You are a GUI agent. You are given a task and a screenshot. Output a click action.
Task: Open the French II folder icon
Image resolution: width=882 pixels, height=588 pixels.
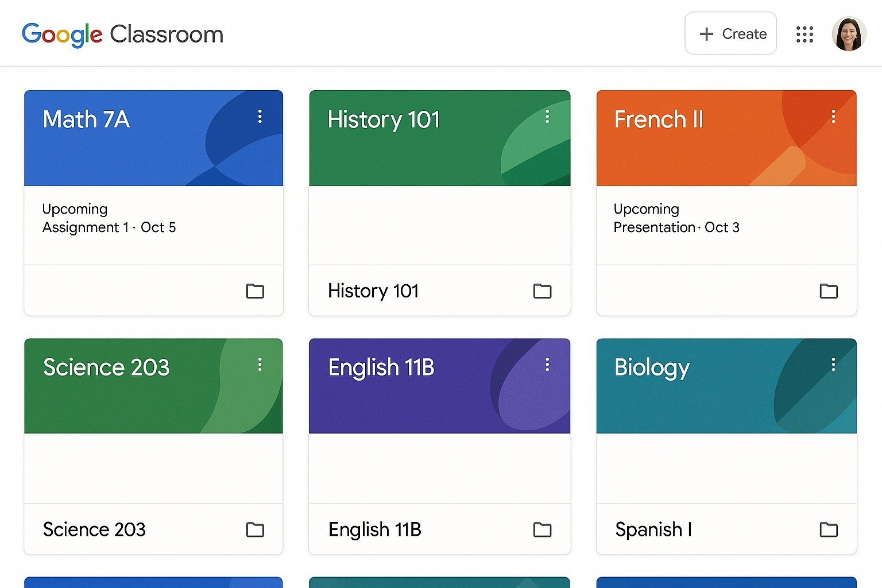(829, 291)
